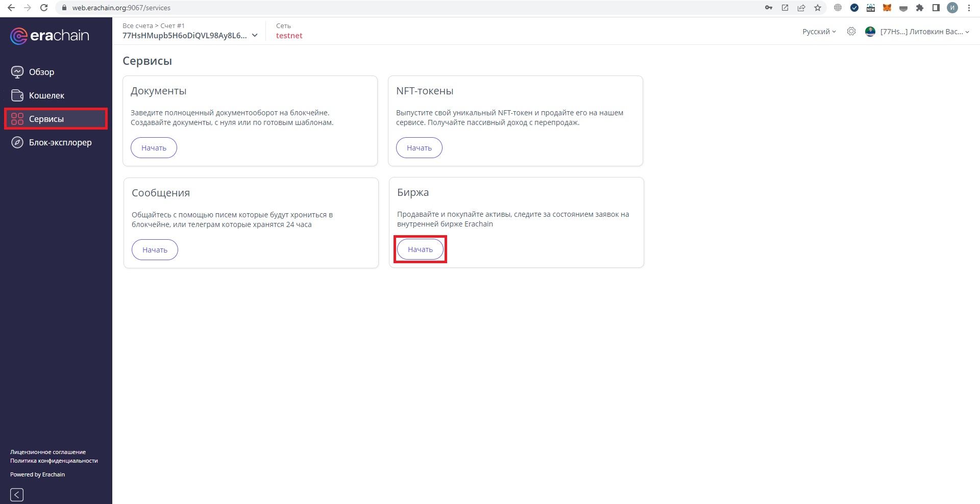Click the browser address bar URL
Viewport: 980px width, 504px height.
pyautogui.click(x=121, y=8)
